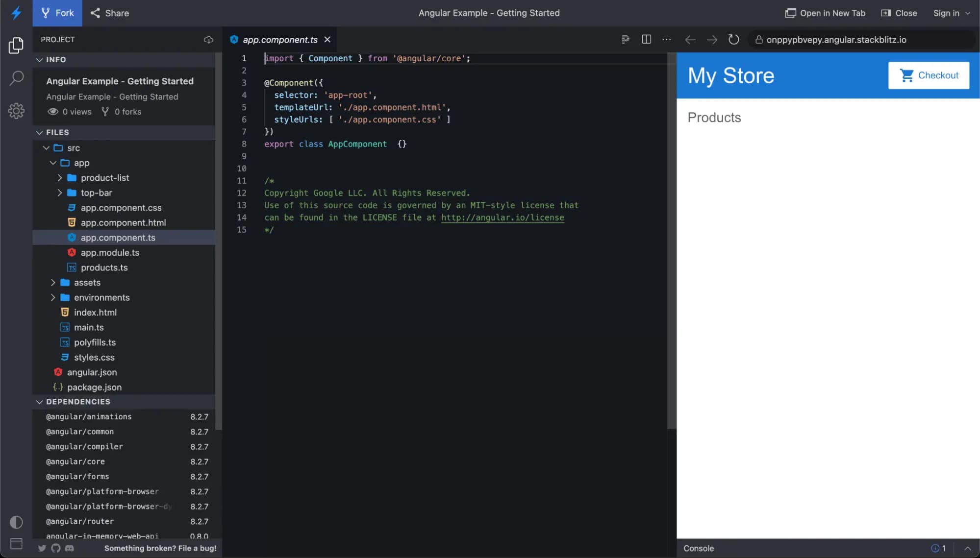Select the Prettier format icon above the editor
This screenshot has width=980, height=558.
[x=625, y=39]
